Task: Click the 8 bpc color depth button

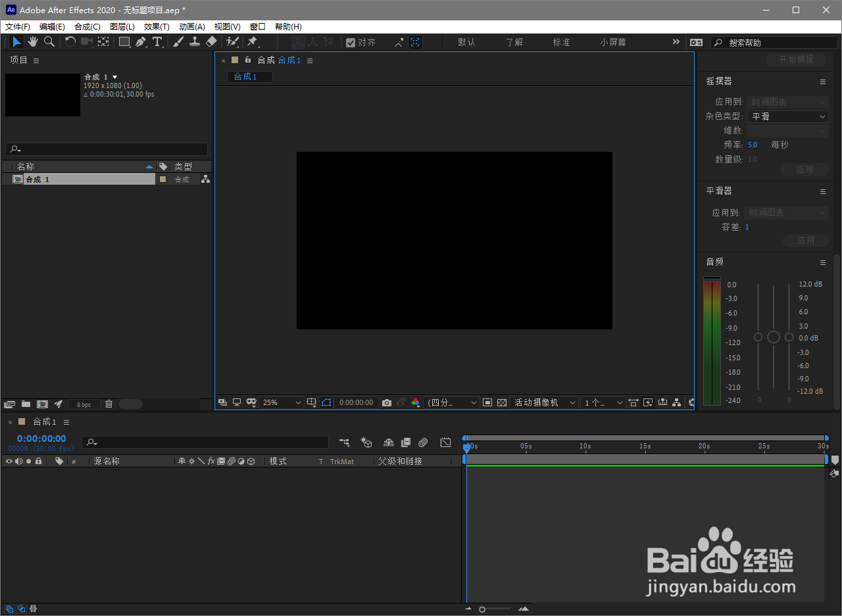Action: 84,404
